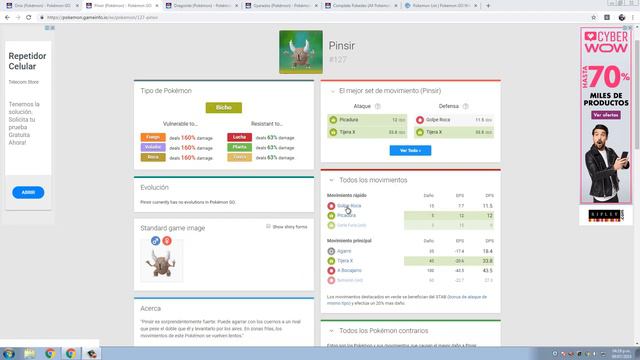This screenshot has height=360, width=640.
Task: Click the Planta resistance type badge
Action: click(240, 147)
